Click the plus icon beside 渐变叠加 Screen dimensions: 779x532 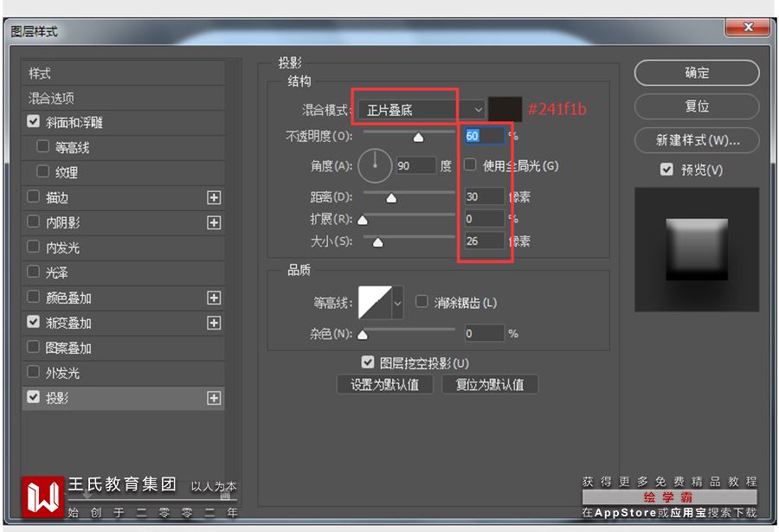coord(214,323)
